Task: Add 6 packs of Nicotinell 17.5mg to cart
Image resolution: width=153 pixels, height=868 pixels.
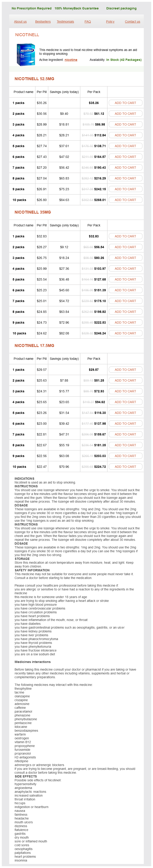Action: (125, 424)
